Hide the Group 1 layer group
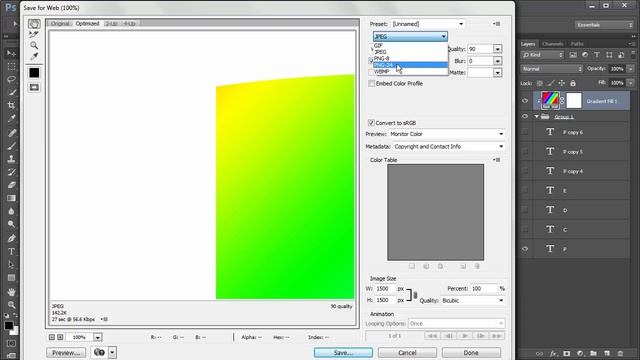The height and width of the screenshot is (360, 640). (525, 116)
